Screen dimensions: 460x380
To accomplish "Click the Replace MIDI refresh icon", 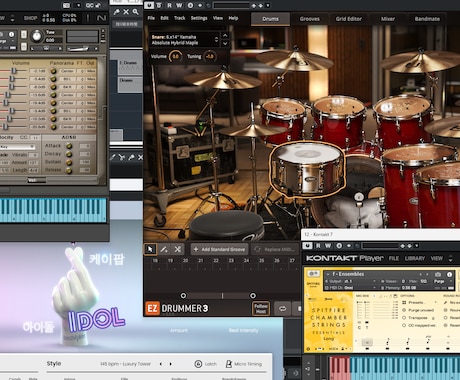I will coord(257,249).
